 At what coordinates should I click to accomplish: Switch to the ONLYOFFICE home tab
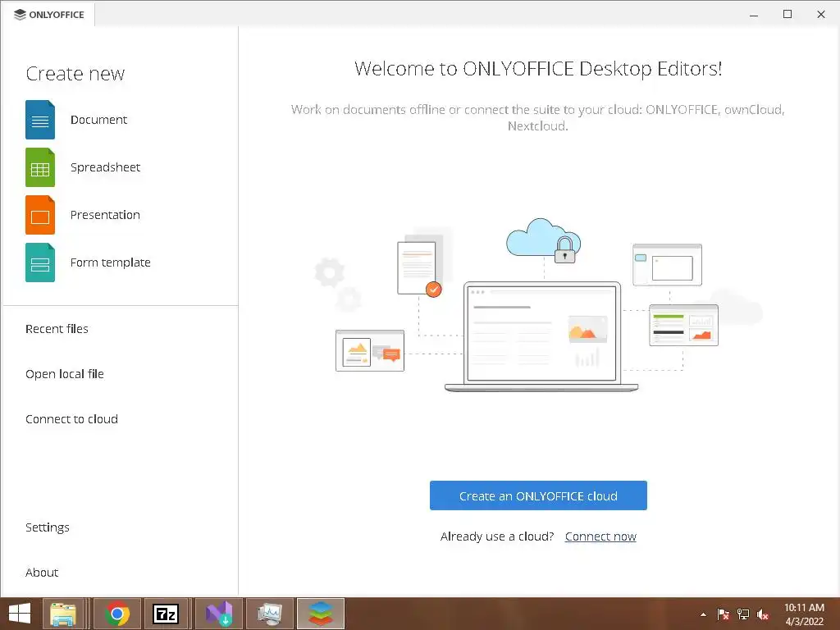48,15
